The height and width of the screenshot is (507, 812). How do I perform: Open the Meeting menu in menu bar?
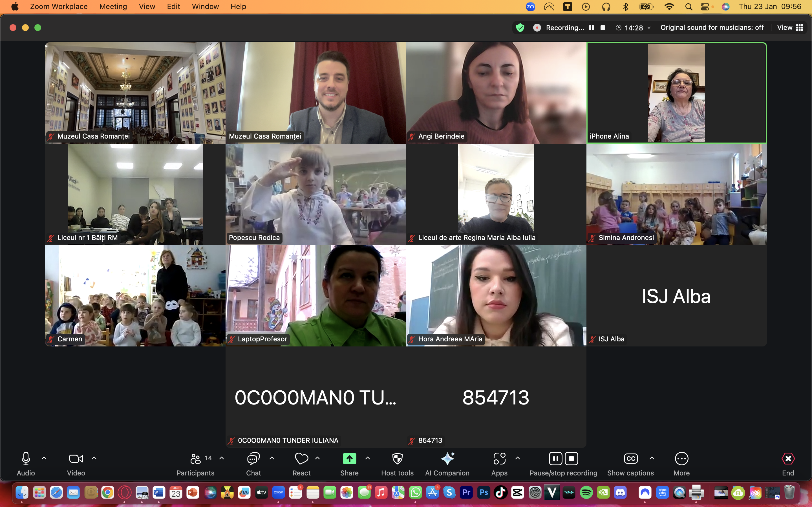pos(113,7)
